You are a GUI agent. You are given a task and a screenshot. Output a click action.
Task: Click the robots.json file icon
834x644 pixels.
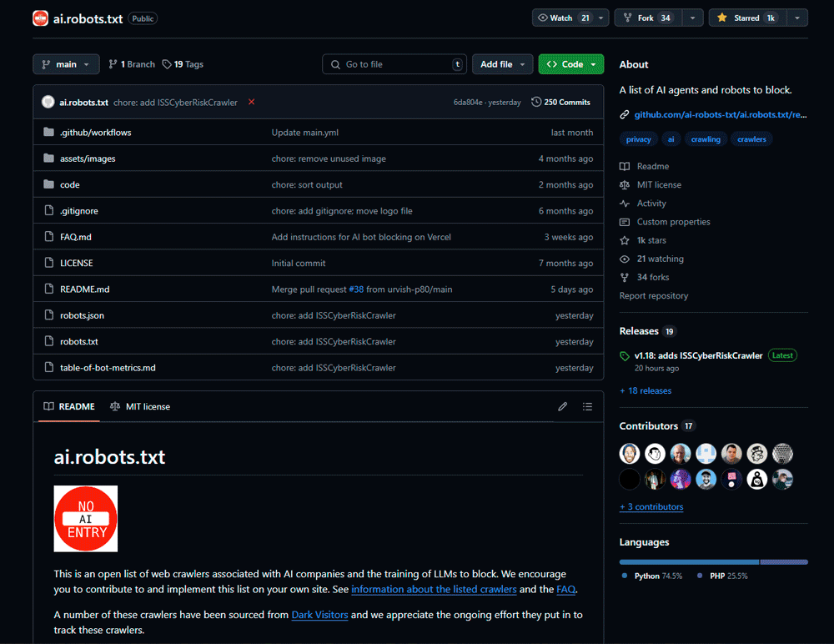point(49,314)
